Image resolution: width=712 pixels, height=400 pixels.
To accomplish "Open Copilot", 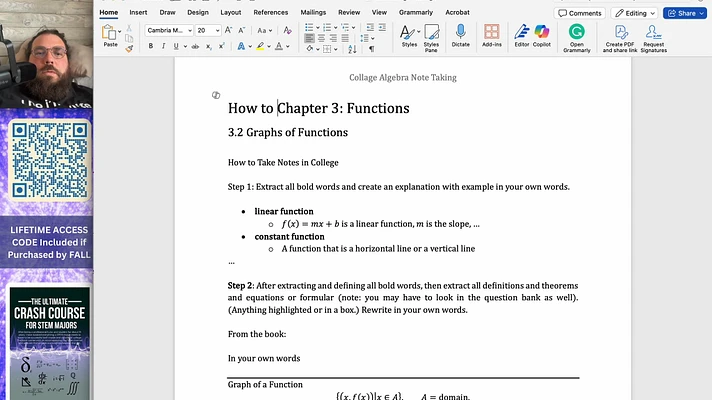I will pos(541,35).
